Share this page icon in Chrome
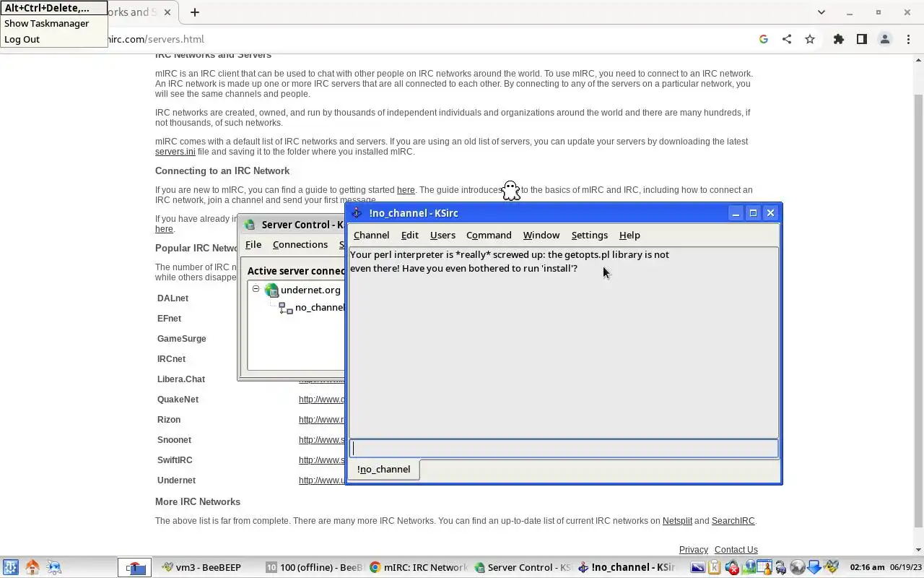This screenshot has width=924, height=578. 787,40
